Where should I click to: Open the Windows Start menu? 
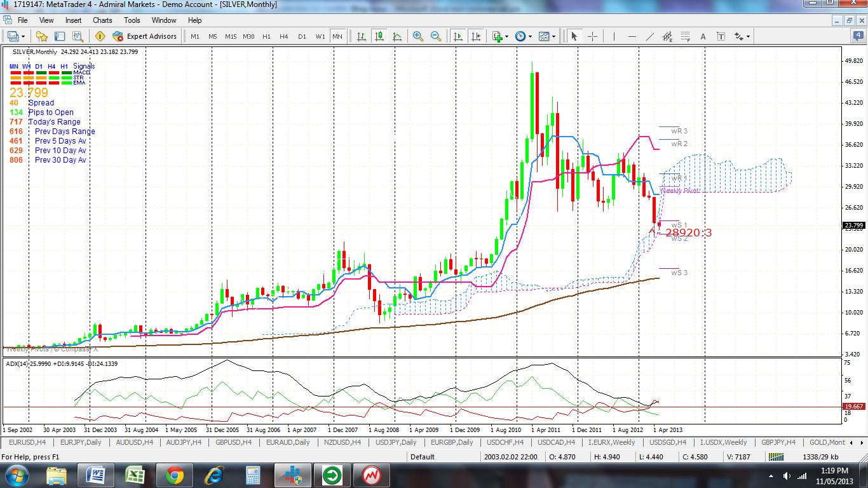[x=15, y=475]
